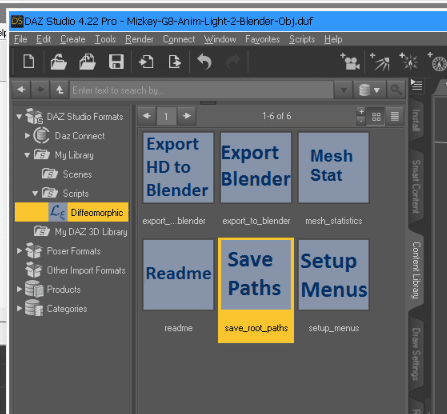Collapse the My Library node
Image resolution: width=447 pixels, height=414 pixels.
pos(27,155)
